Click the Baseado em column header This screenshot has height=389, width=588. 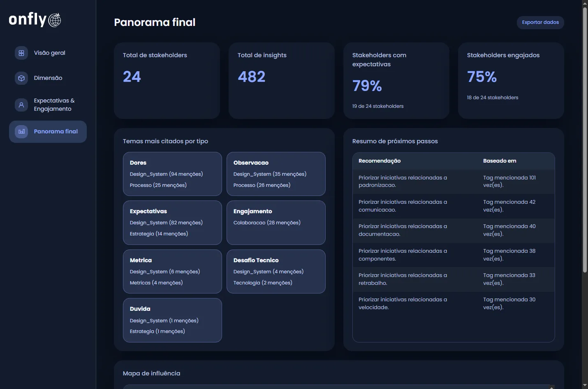click(x=500, y=161)
